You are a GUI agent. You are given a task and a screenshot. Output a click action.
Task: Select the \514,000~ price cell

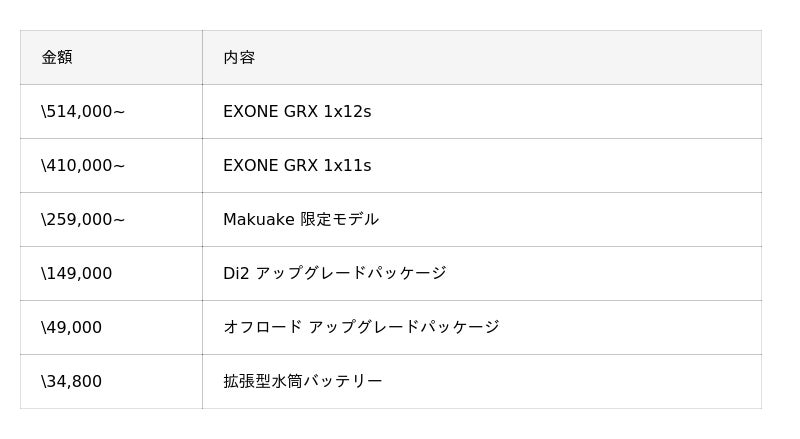coord(83,112)
